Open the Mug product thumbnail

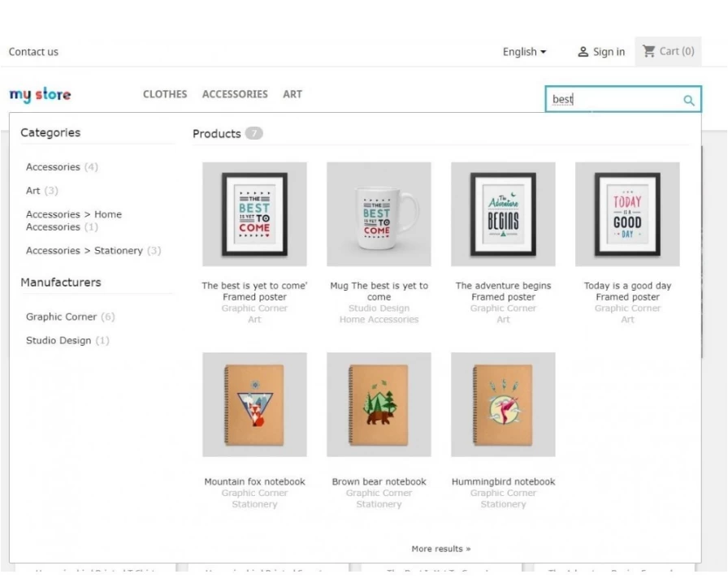[379, 214]
